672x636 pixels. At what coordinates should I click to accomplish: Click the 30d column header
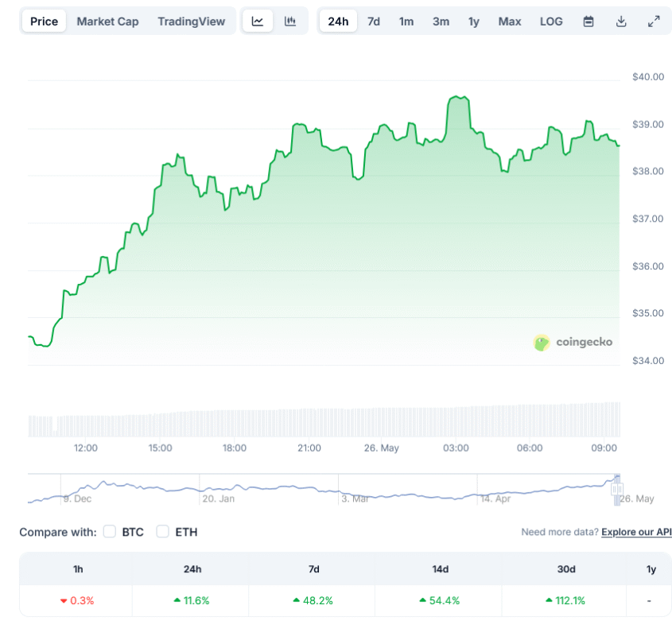click(566, 569)
